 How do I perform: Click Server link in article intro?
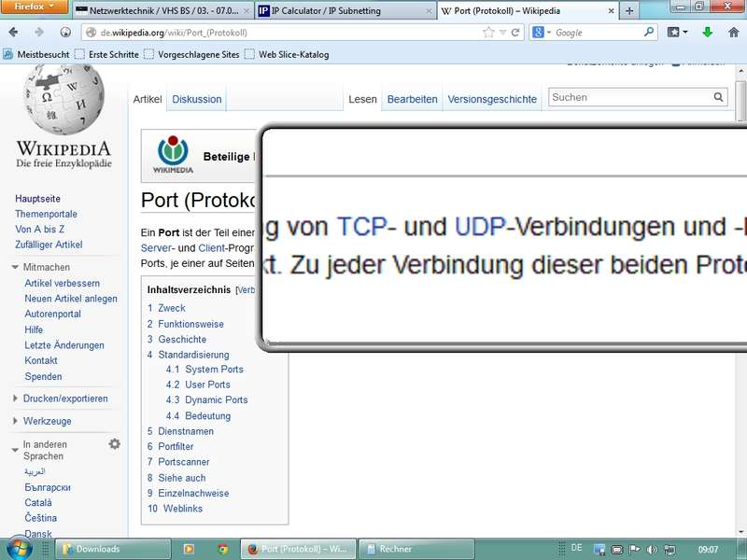[155, 248]
